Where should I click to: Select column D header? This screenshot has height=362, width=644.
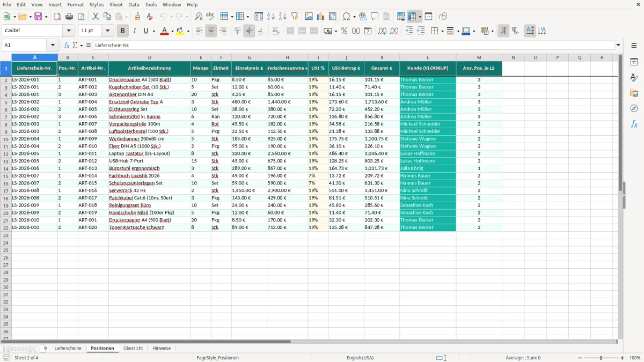tap(150, 57)
